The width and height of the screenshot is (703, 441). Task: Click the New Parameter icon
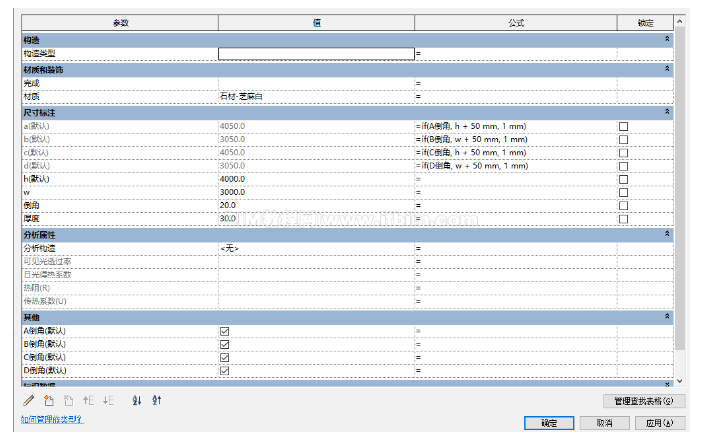click(x=48, y=400)
